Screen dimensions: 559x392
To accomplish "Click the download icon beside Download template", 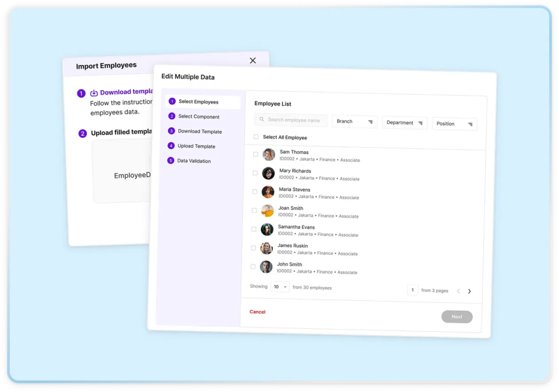I will click(94, 93).
